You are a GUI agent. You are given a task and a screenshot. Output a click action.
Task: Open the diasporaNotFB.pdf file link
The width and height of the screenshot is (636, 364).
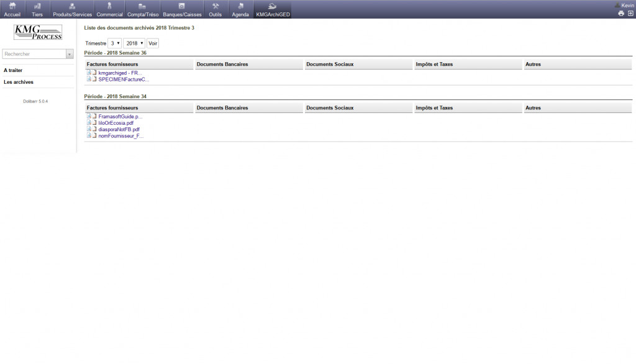point(119,129)
